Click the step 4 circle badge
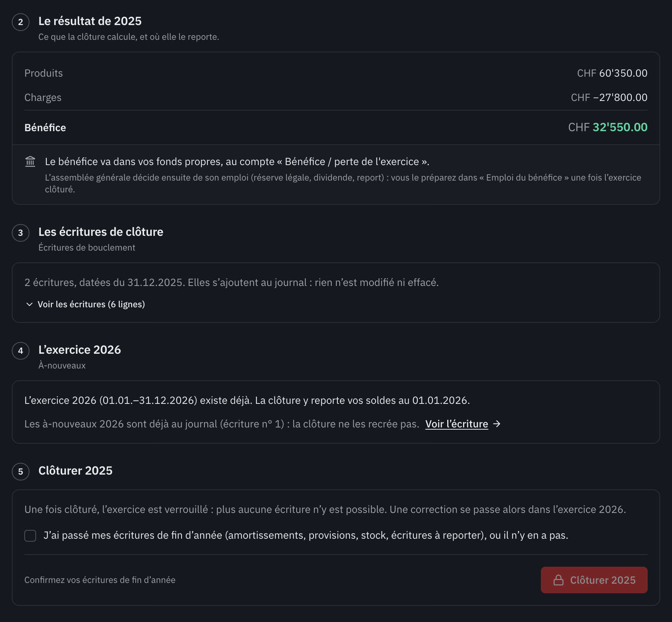The height and width of the screenshot is (622, 672). 21,350
